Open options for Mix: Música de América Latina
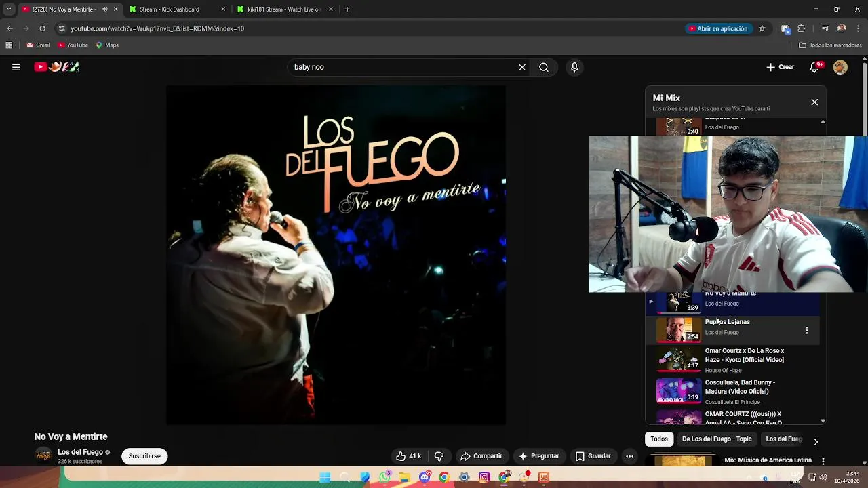The height and width of the screenshot is (488, 868). click(x=823, y=461)
